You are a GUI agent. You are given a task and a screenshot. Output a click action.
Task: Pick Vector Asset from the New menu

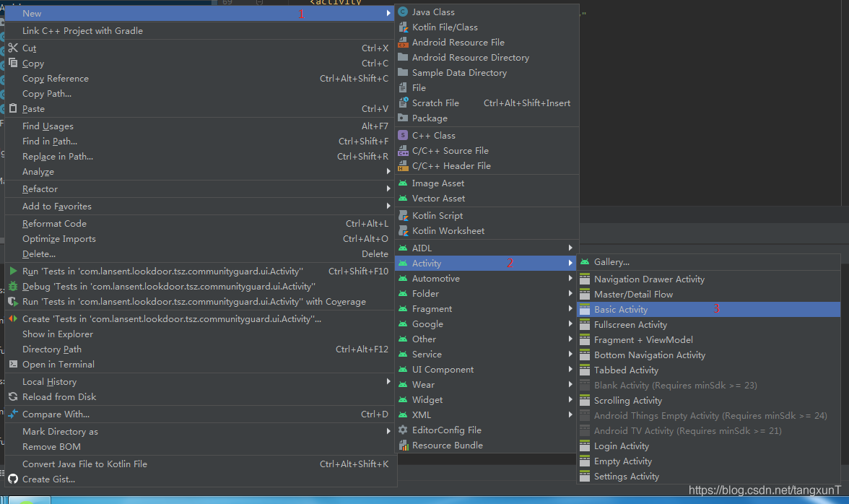438,199
